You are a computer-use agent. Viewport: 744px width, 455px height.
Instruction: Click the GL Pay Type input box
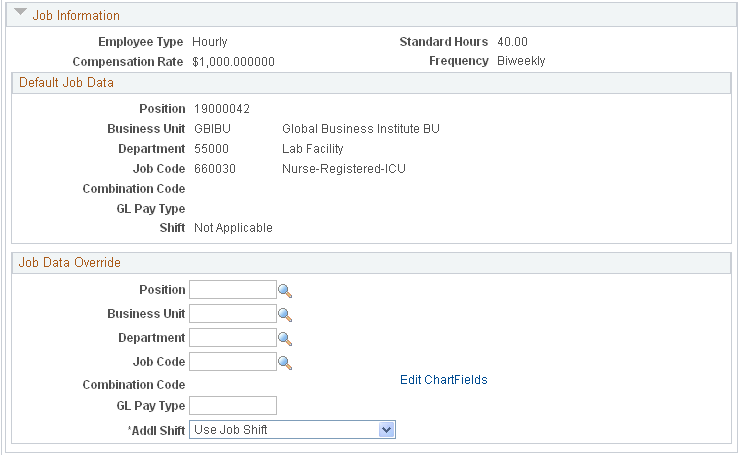[x=232, y=406]
